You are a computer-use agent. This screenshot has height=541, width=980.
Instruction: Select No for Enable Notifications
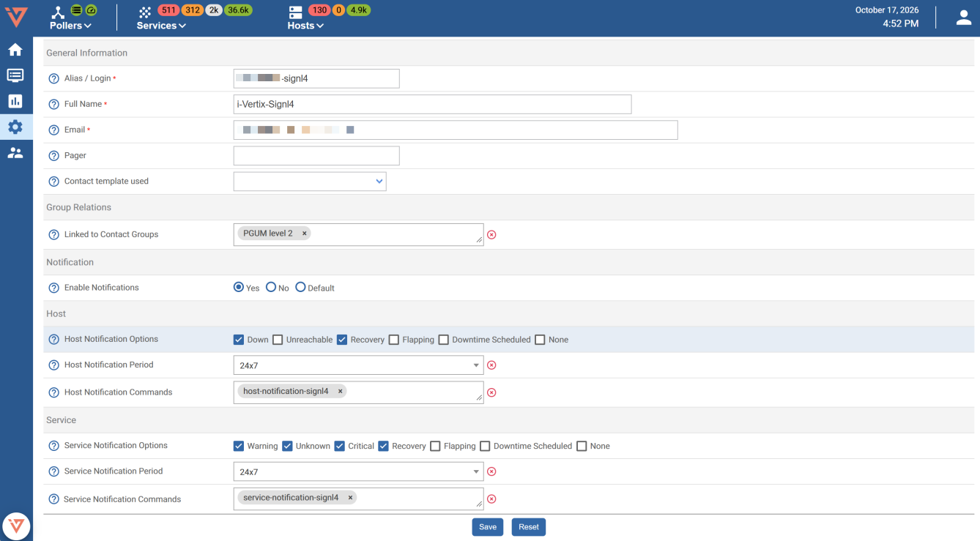click(271, 288)
